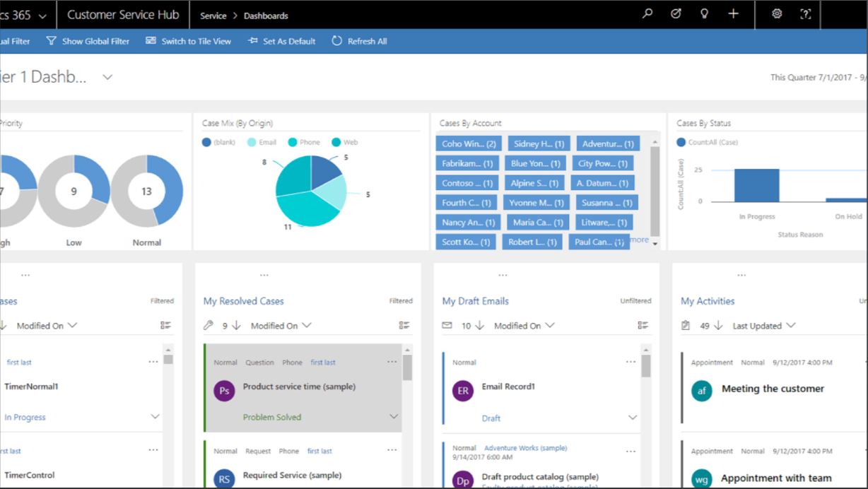Click list view icon in My Resolved Cases
This screenshot has width=868, height=489.
(404, 326)
